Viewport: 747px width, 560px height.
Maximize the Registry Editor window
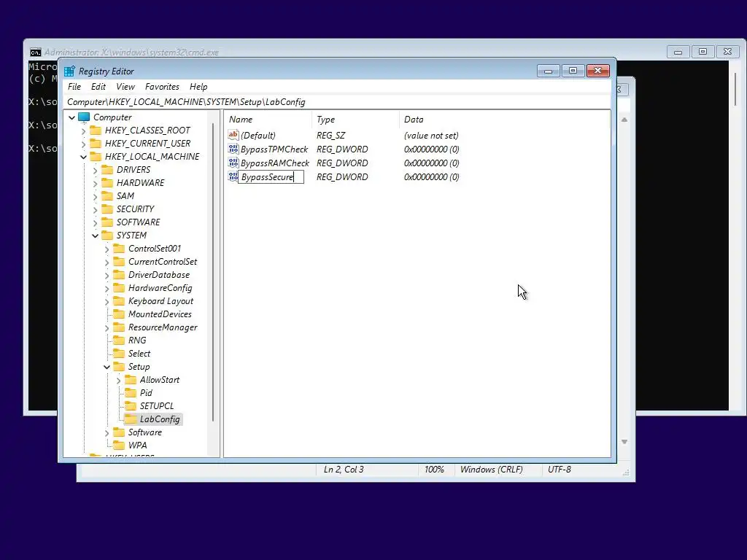click(x=573, y=71)
